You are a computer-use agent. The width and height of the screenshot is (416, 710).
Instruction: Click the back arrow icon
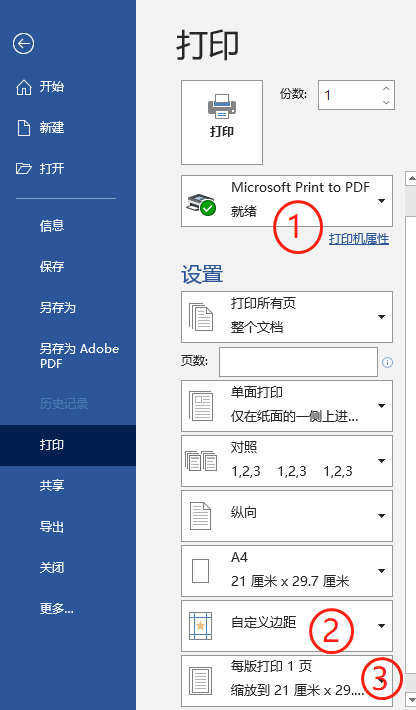pyautogui.click(x=23, y=43)
